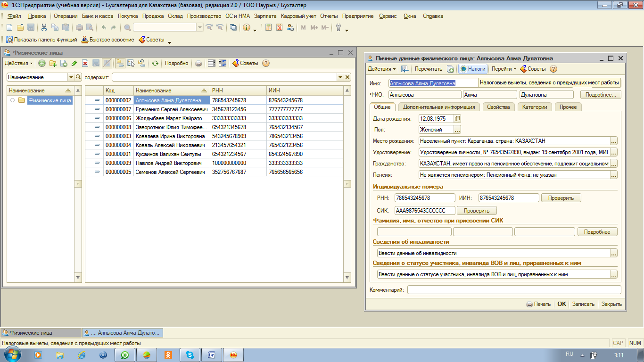Open the Кадровый учет menu
The width and height of the screenshot is (644, 362).
click(x=298, y=16)
